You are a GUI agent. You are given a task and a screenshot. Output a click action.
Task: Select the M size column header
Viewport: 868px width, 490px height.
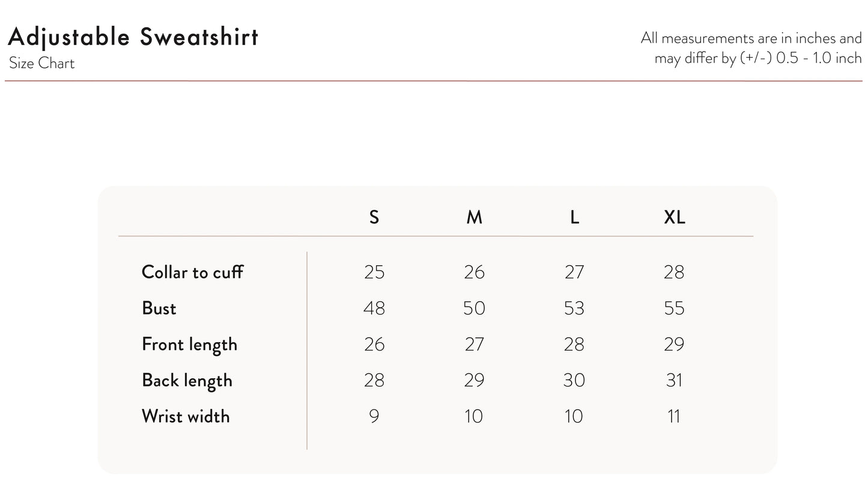click(x=474, y=217)
